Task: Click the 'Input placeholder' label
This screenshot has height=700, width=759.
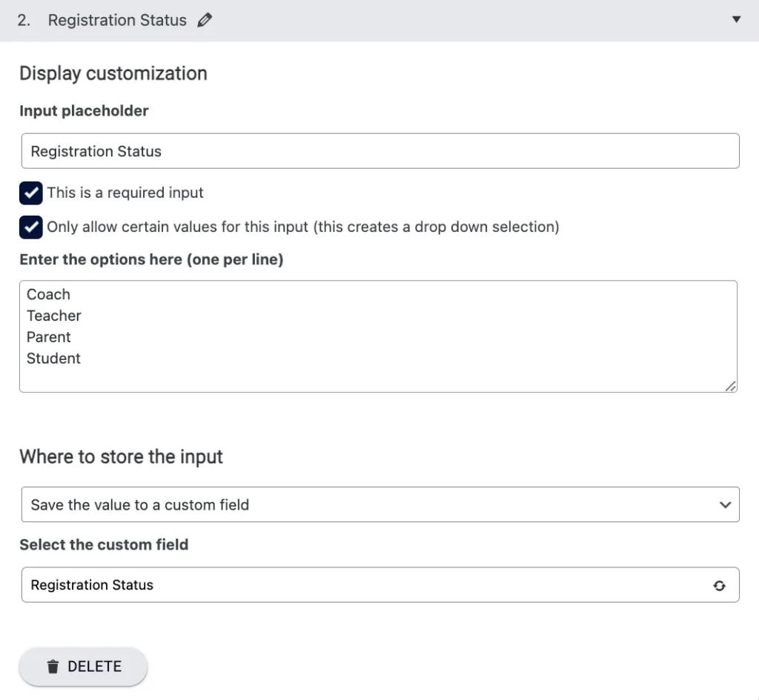Action: click(84, 111)
